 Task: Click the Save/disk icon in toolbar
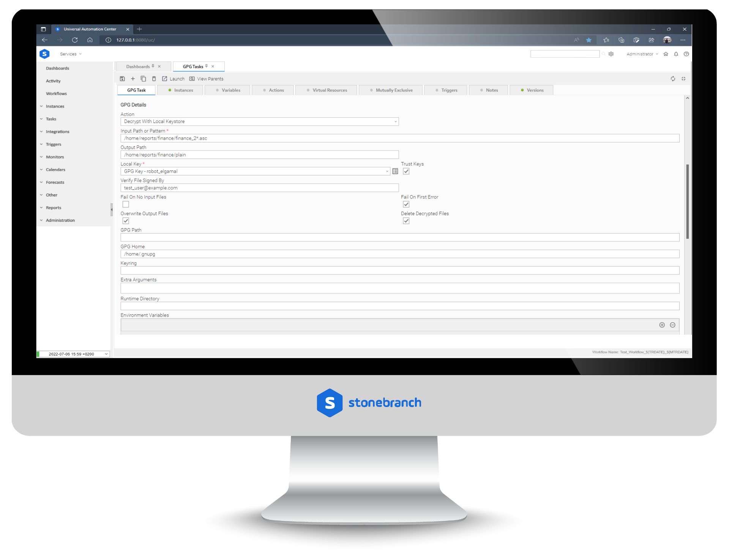point(122,78)
